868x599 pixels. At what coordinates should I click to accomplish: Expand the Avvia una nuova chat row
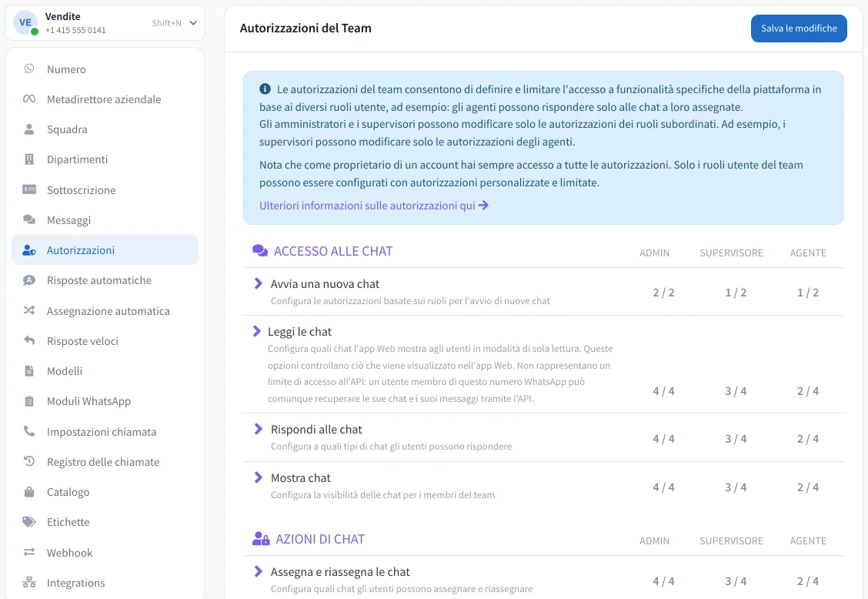(258, 283)
